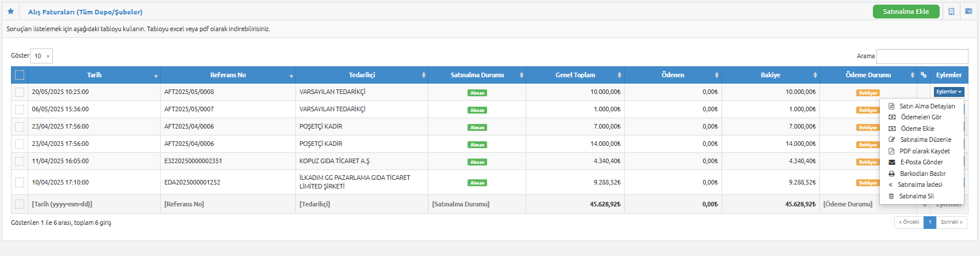Go to next page with Sonraki

point(952,222)
